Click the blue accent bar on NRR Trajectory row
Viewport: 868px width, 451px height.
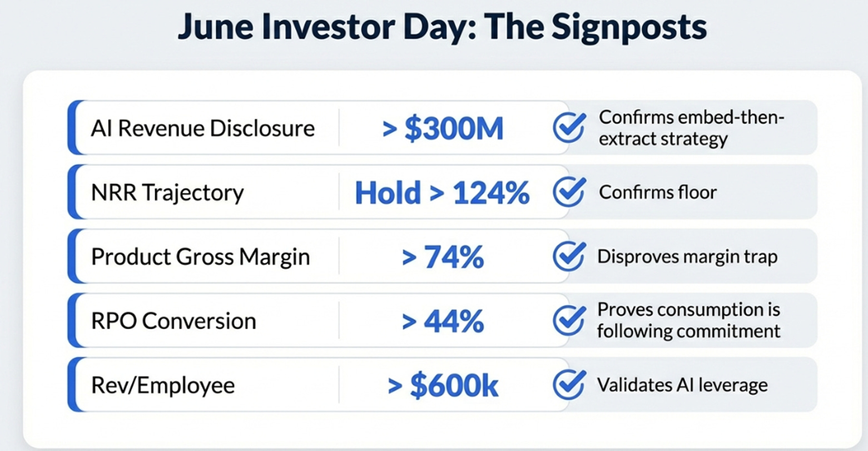click(x=72, y=192)
